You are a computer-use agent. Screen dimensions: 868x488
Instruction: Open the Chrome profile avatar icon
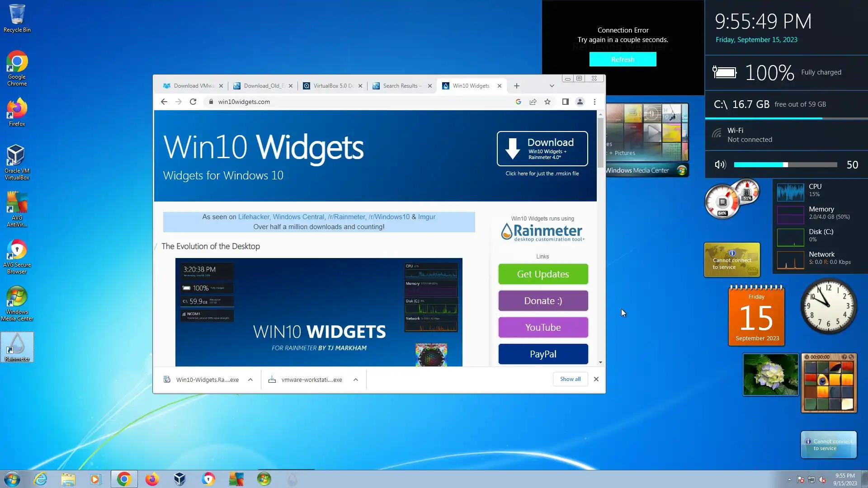pos(580,102)
